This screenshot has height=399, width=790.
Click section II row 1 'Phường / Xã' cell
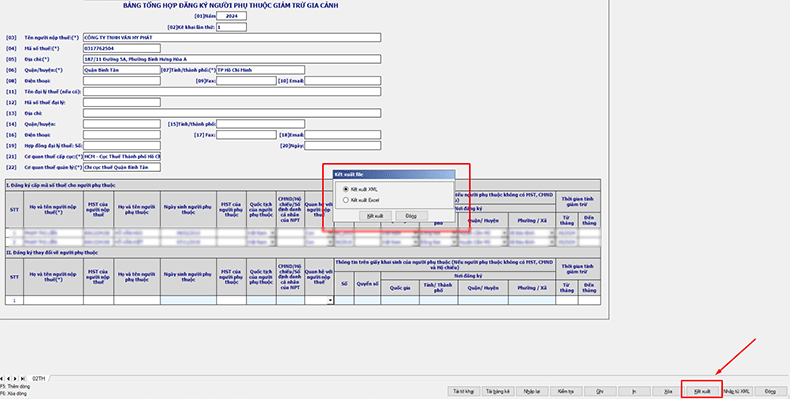[532, 300]
